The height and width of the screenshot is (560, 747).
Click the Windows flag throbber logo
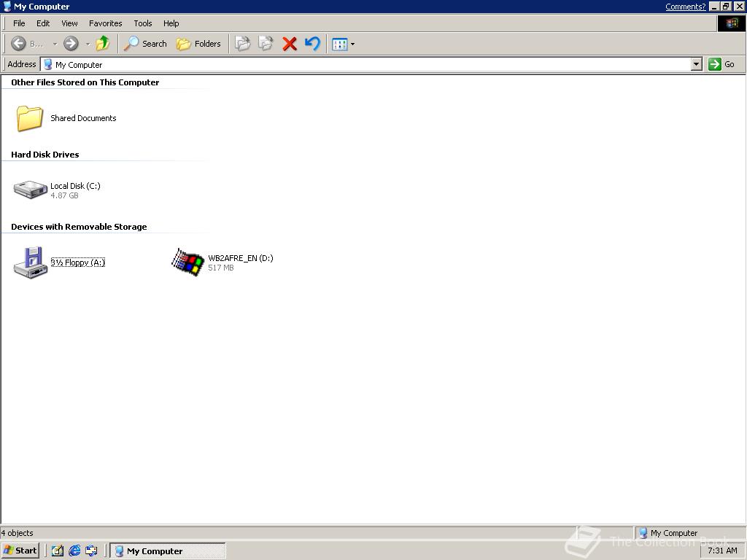tap(732, 23)
